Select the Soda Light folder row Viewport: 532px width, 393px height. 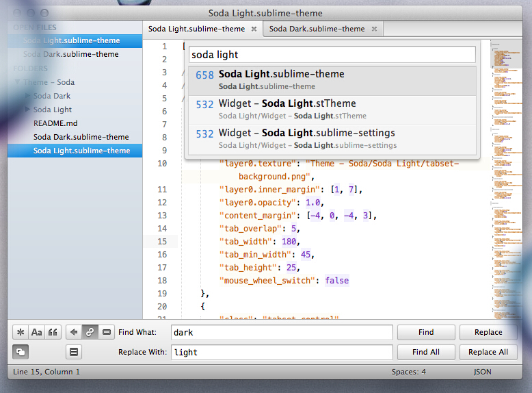click(75, 110)
